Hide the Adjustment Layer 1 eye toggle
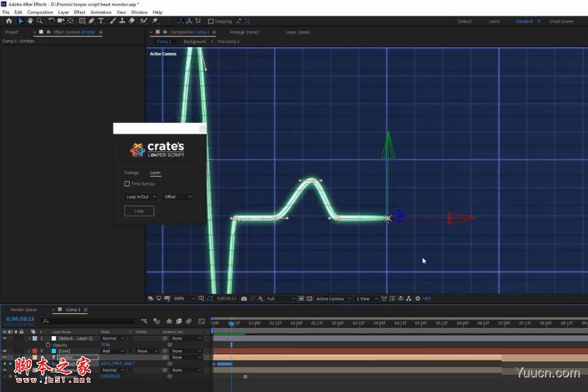Screen dimensions: 588x392 (x=5, y=338)
